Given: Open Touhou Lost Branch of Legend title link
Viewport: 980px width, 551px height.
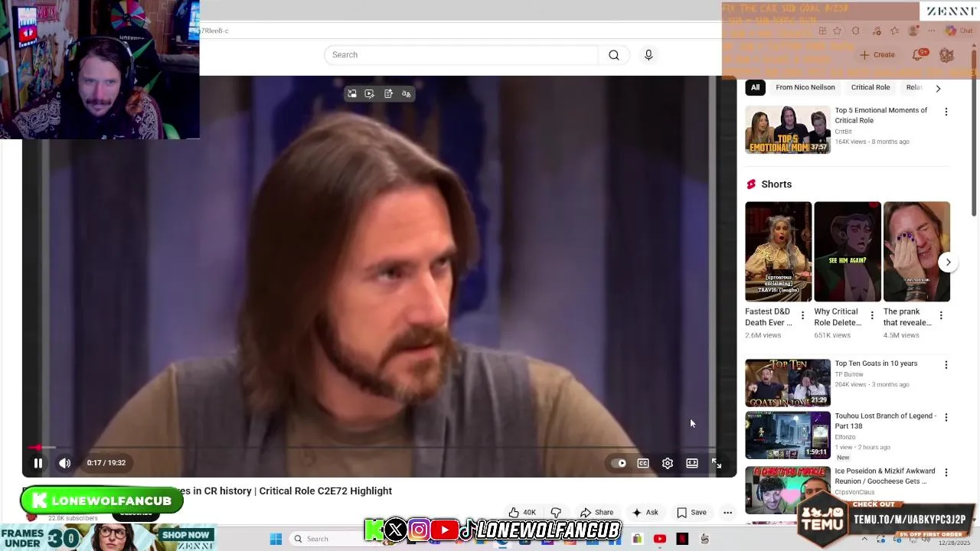Looking at the screenshot, I should click(x=885, y=421).
